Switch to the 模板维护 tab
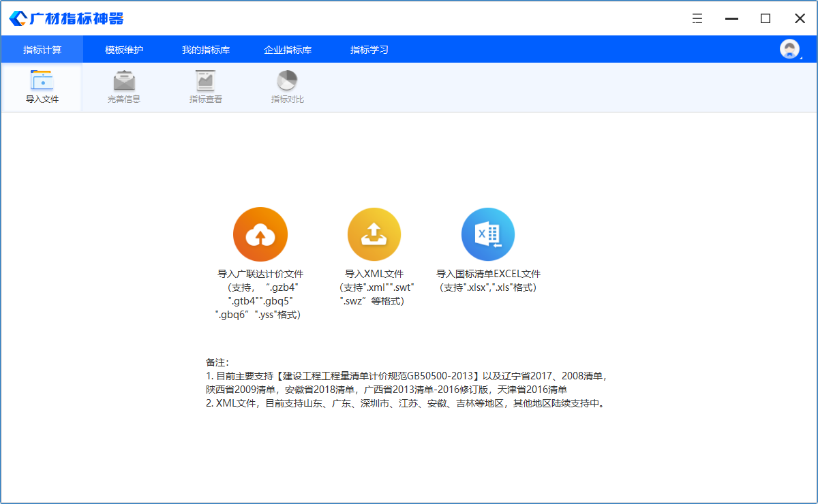This screenshot has width=818, height=504. 124,50
